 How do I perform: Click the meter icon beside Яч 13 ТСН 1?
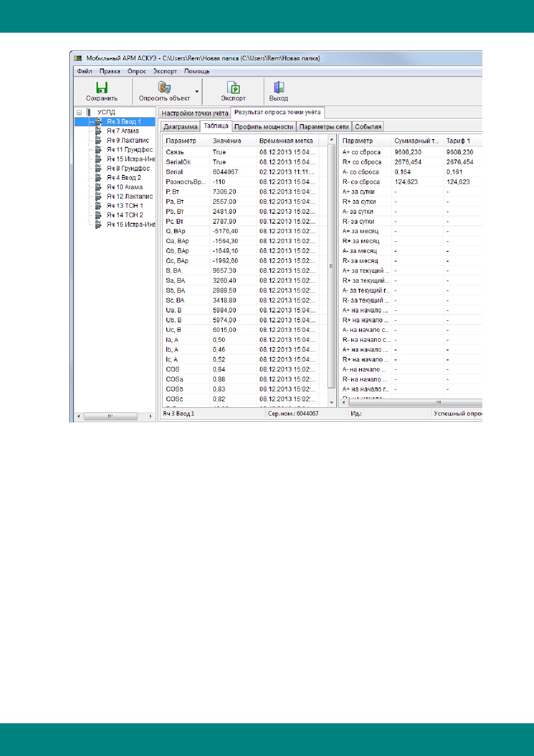point(98,206)
